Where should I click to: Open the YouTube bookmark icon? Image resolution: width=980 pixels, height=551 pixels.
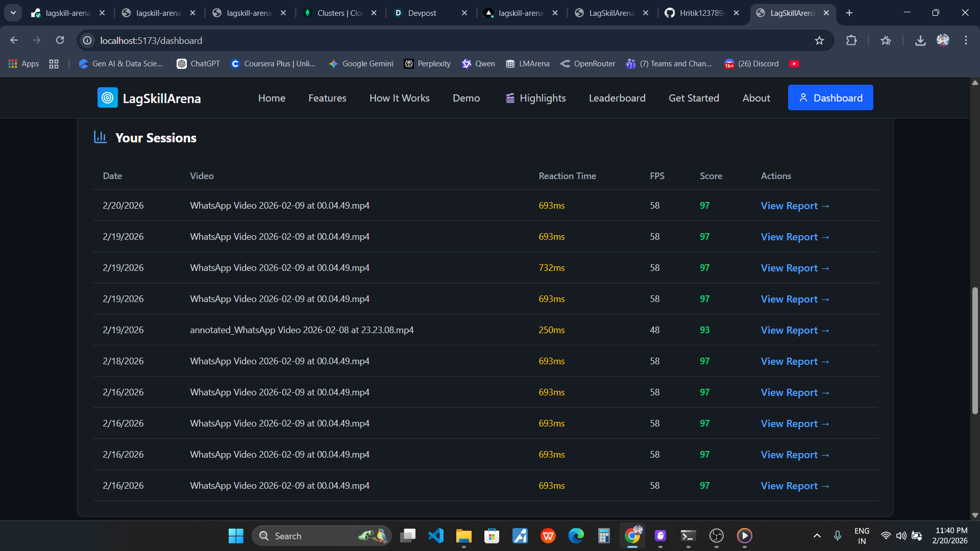tap(794, 64)
